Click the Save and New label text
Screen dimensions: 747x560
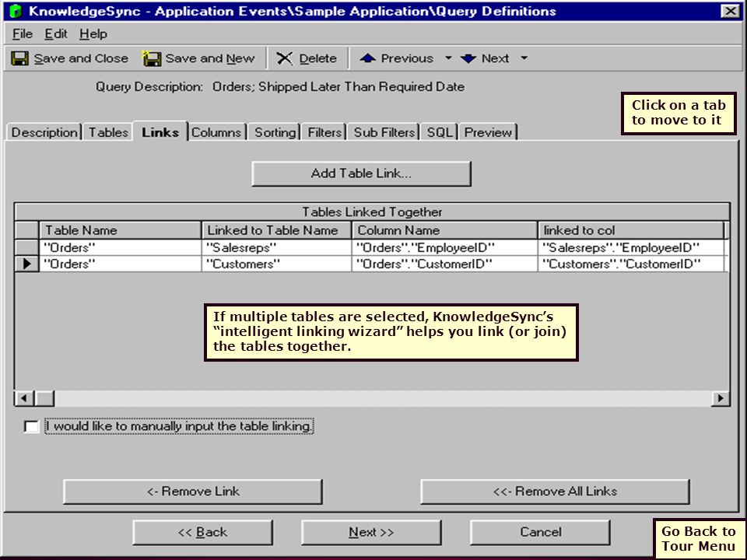(x=210, y=58)
